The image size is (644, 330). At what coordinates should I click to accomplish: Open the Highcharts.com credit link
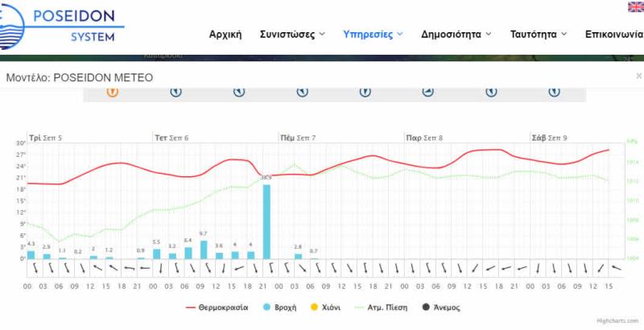tap(617, 321)
